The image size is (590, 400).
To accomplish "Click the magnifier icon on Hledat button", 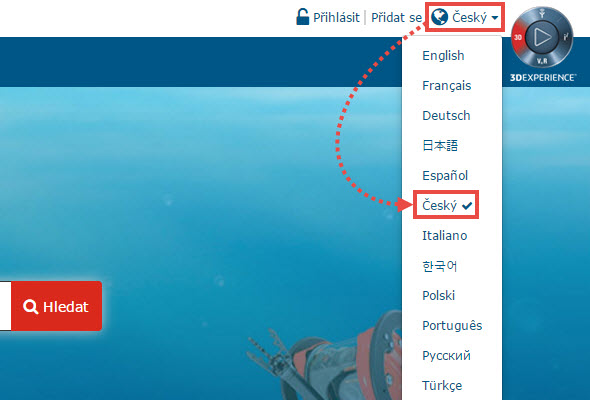I will pos(30,307).
